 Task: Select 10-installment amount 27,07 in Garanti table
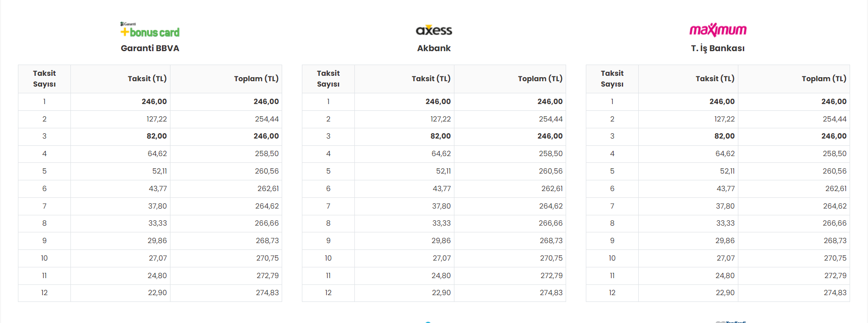click(x=158, y=258)
